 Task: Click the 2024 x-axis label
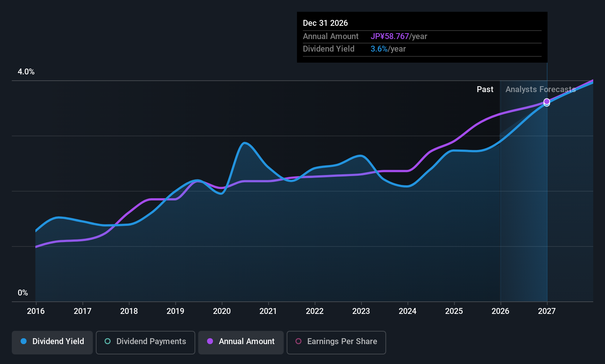click(408, 311)
